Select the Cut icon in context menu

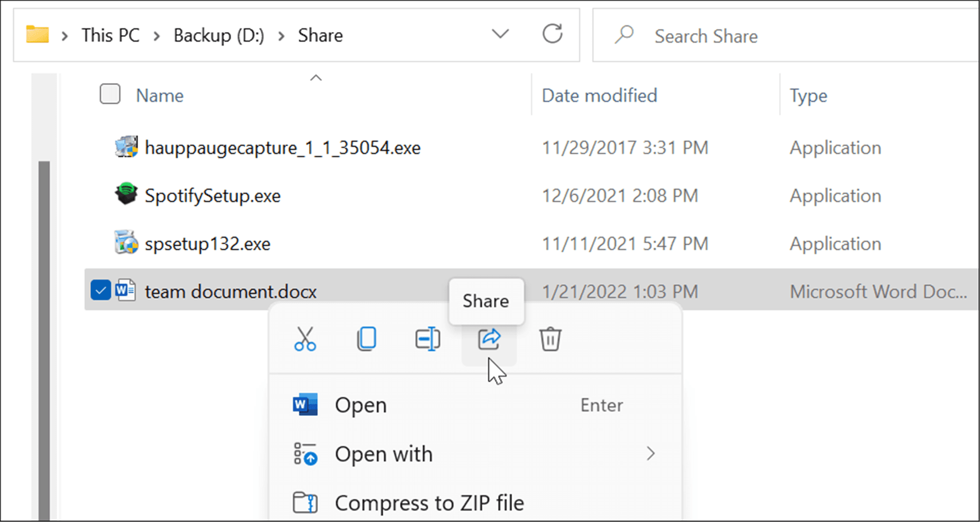point(305,338)
